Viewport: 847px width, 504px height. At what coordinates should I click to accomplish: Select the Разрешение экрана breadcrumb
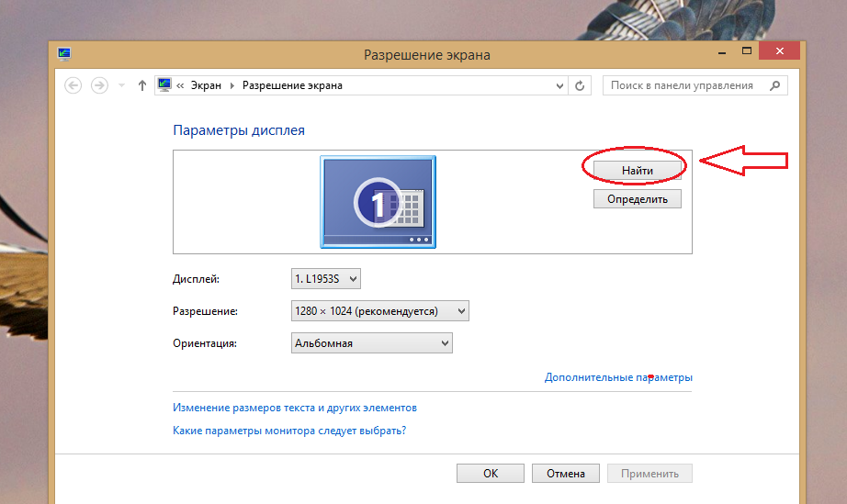pos(292,85)
